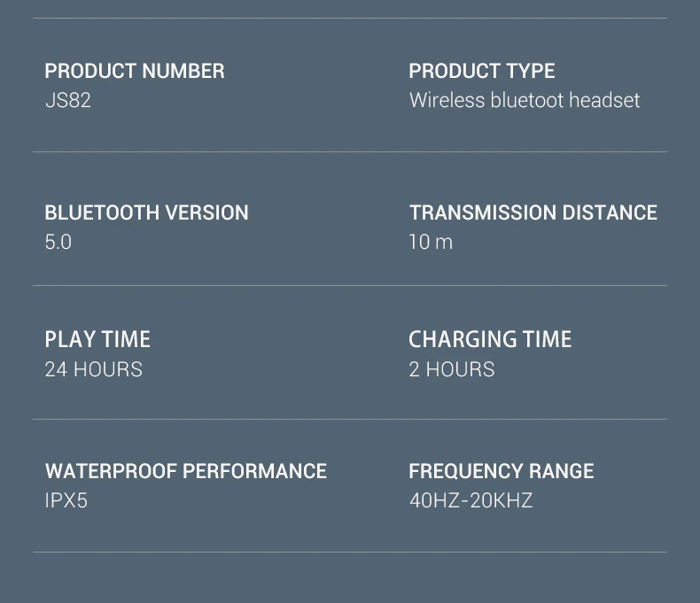Select Wireless bluetoot headset text
Viewport: 700px width, 603px height.
point(525,100)
